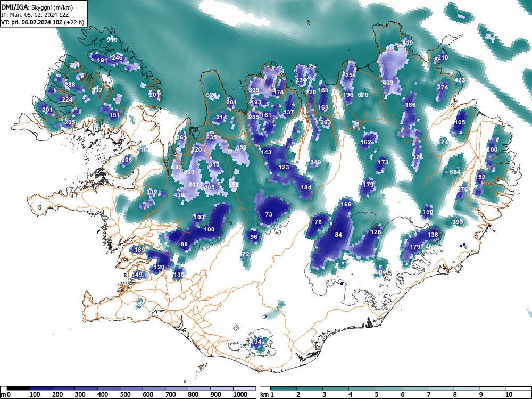This screenshot has width=532, height=399.
Task: Click the map value 409
Action: click(388, 82)
